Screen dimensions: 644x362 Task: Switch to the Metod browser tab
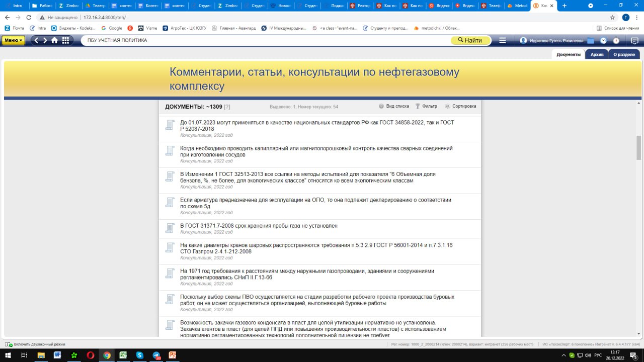pos(517,6)
